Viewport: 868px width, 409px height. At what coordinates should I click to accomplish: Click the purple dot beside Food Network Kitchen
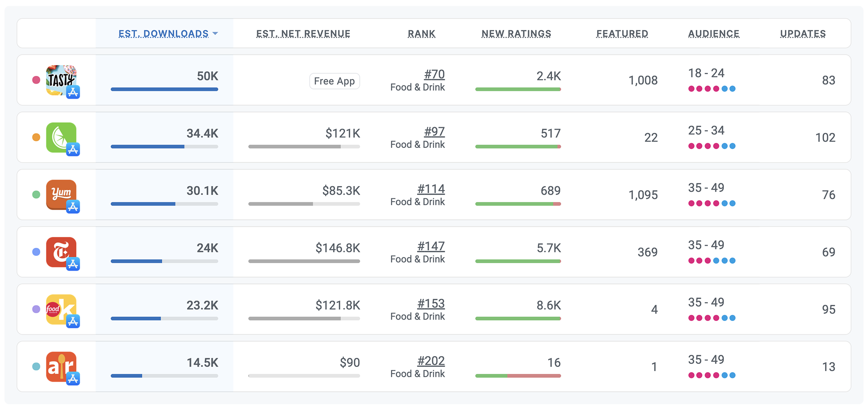coord(36,309)
